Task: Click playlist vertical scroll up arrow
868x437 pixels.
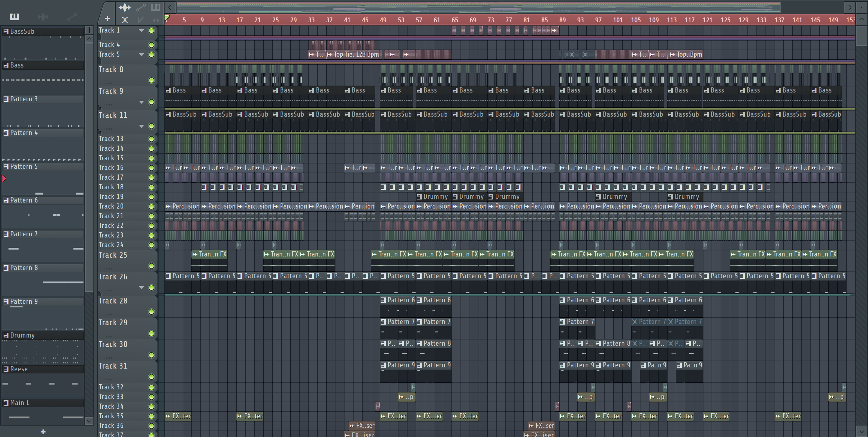Action: click(x=862, y=19)
